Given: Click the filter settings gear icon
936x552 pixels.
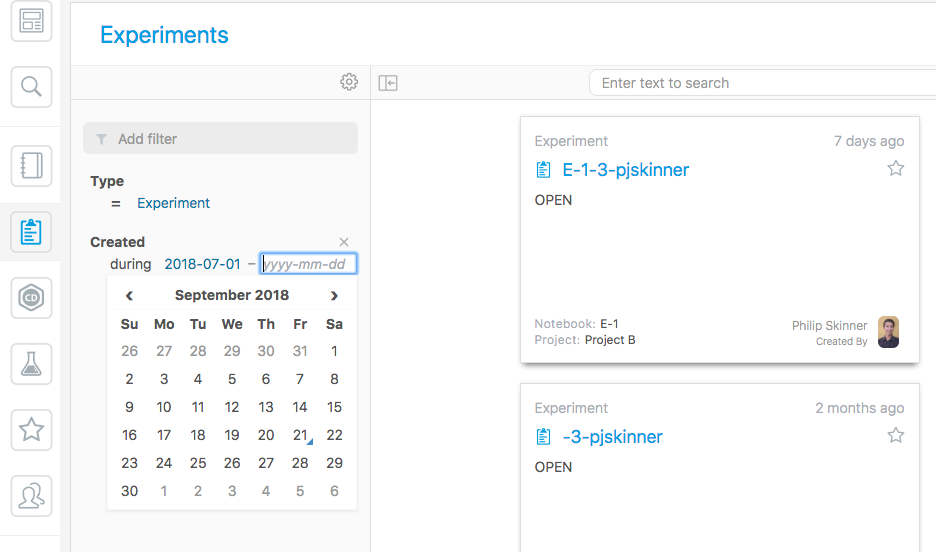Looking at the screenshot, I should click(349, 82).
